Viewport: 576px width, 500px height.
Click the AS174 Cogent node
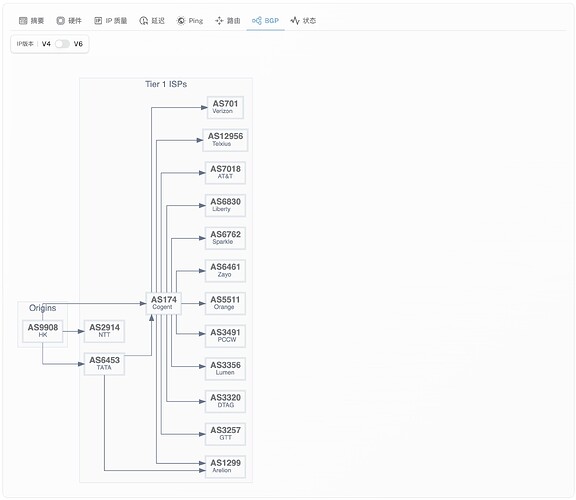coord(163,303)
